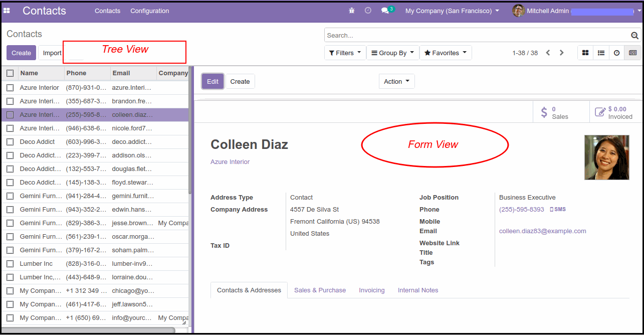Sort by Email column header

pyautogui.click(x=134, y=73)
